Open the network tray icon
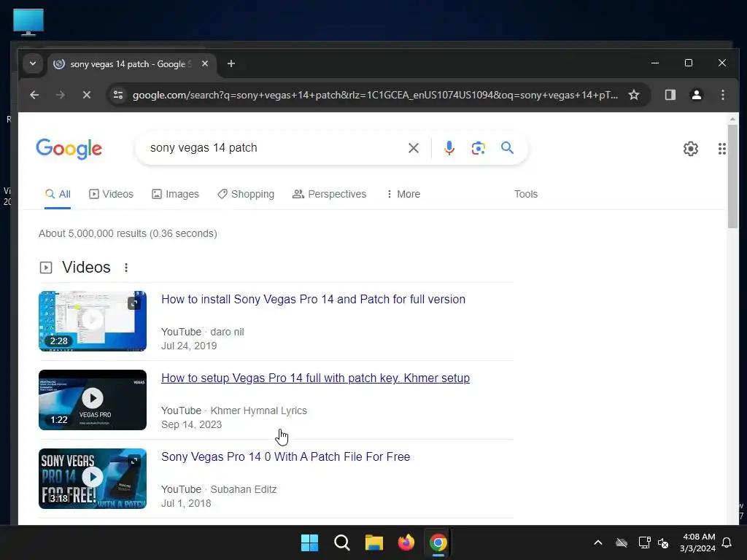 pyautogui.click(x=644, y=542)
